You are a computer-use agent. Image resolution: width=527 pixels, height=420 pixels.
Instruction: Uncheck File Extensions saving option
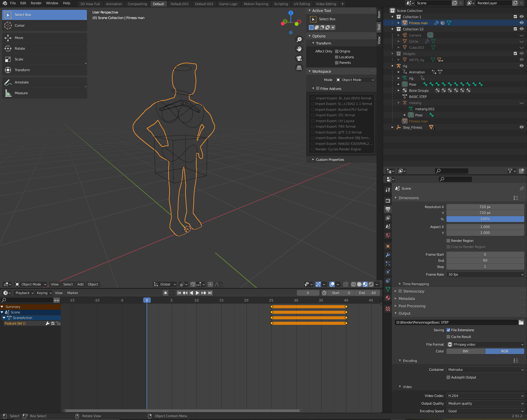coord(448,330)
